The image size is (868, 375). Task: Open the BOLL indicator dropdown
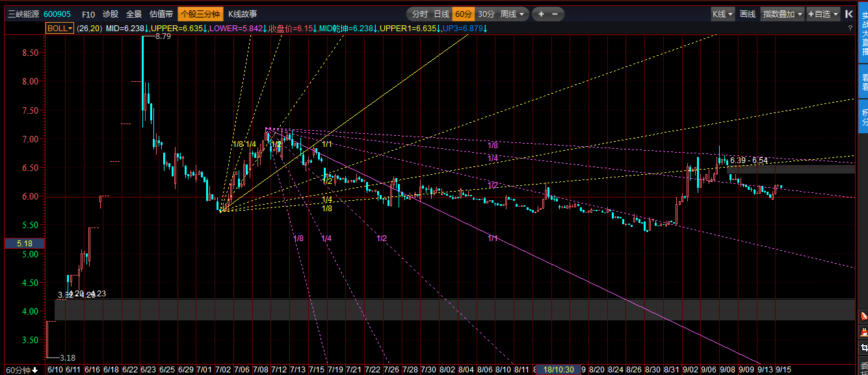coord(60,29)
